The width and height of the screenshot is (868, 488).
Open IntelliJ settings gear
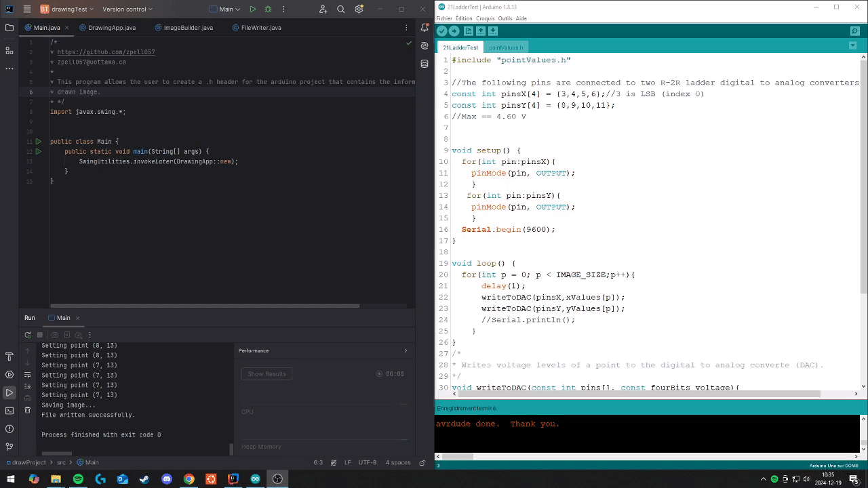click(x=359, y=9)
